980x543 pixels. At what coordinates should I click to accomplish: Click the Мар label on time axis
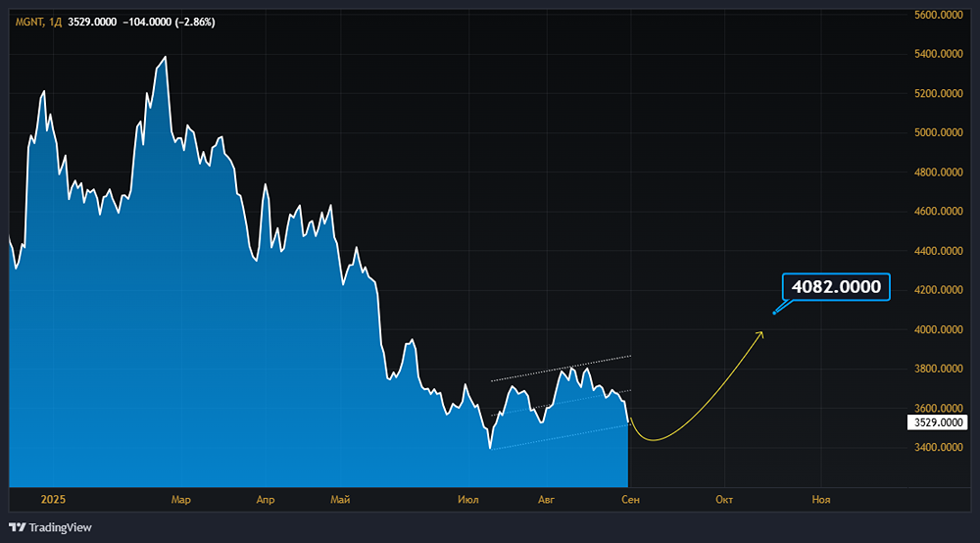[x=180, y=499]
